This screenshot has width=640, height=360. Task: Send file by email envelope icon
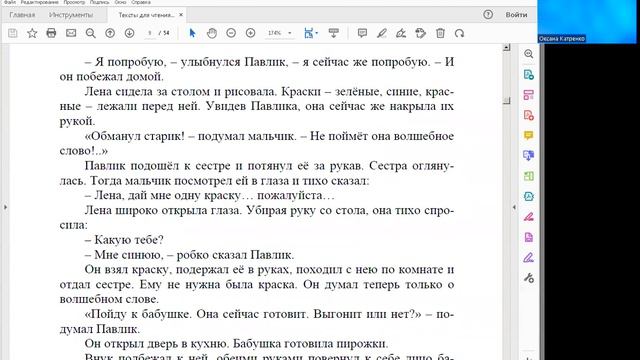71,33
